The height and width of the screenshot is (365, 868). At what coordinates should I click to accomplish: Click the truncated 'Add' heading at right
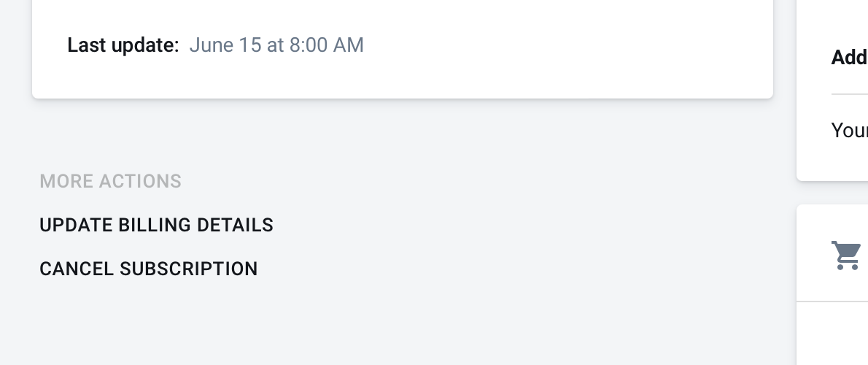849,57
